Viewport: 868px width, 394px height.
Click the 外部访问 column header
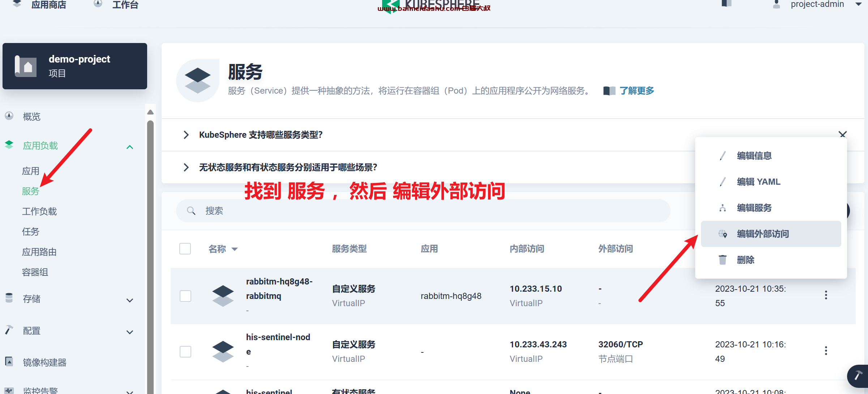click(x=616, y=249)
